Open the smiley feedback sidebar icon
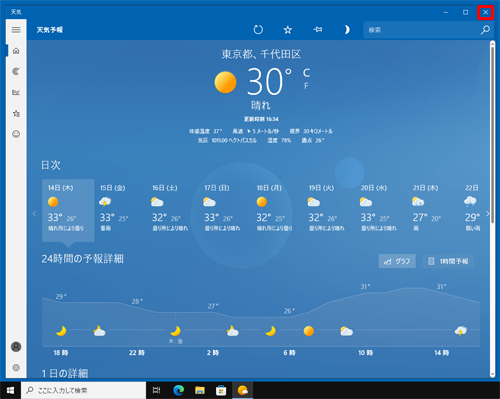Screen dimensions: 500x399 click(x=16, y=134)
